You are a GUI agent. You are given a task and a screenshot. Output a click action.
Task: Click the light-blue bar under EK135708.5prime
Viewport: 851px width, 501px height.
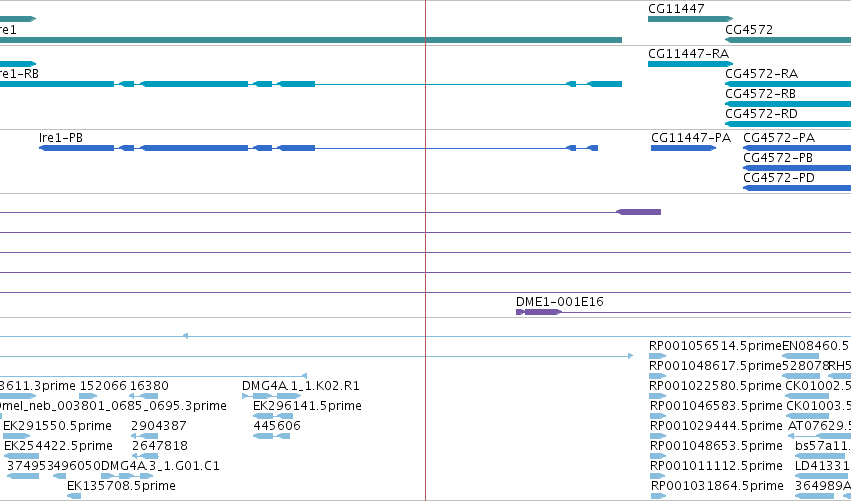74,496
